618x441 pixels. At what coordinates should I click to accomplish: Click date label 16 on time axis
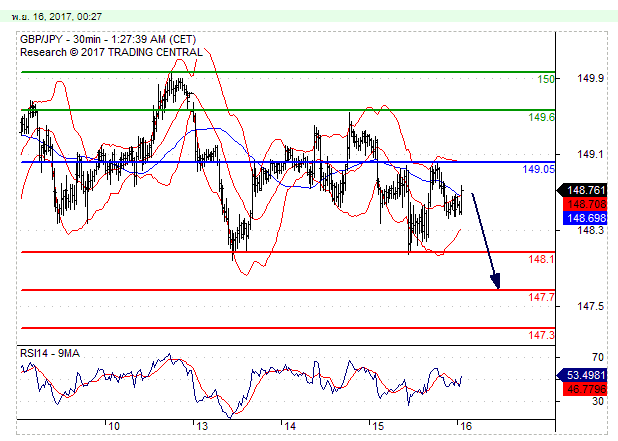tap(466, 426)
